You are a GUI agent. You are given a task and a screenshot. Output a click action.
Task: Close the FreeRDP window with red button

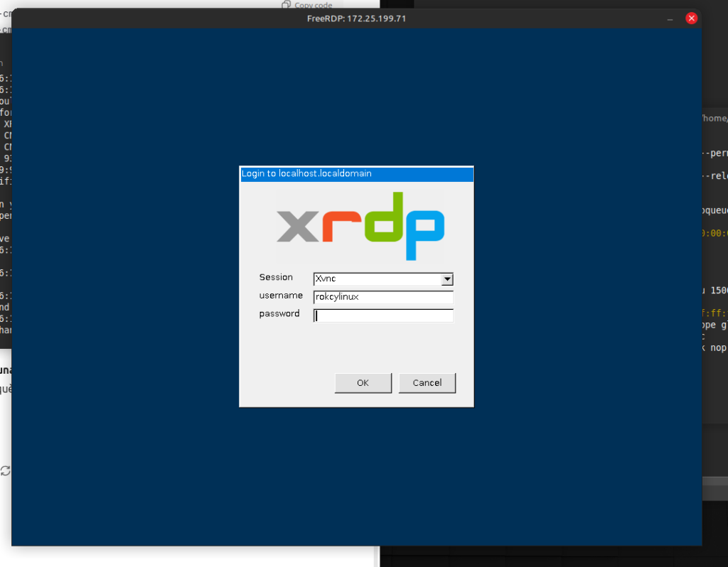click(x=691, y=18)
